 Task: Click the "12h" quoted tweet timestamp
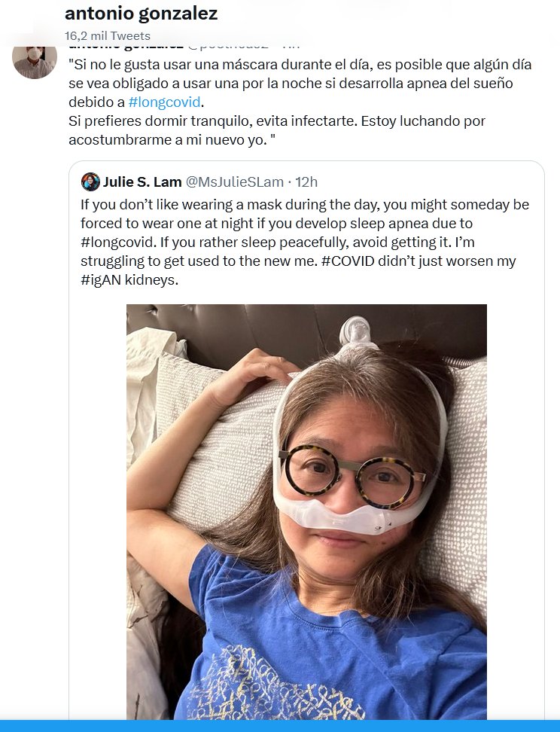tap(306, 181)
